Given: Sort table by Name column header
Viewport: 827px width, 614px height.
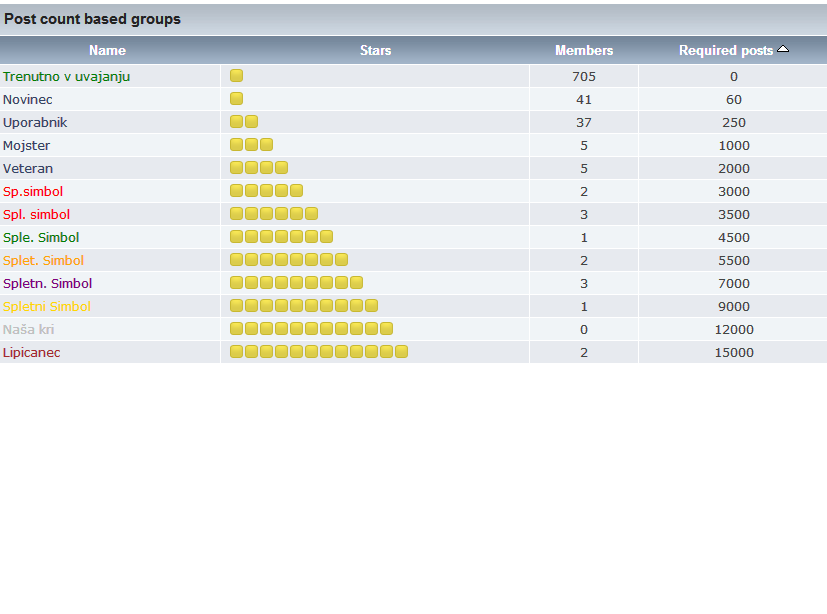Looking at the screenshot, I should click(x=107, y=50).
